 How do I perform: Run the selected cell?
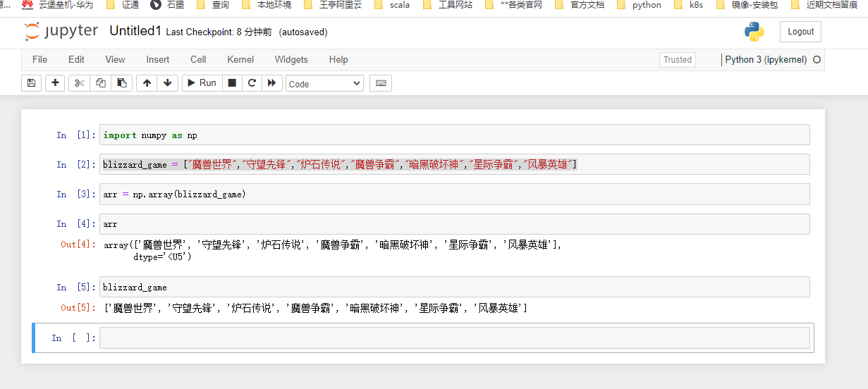point(202,83)
